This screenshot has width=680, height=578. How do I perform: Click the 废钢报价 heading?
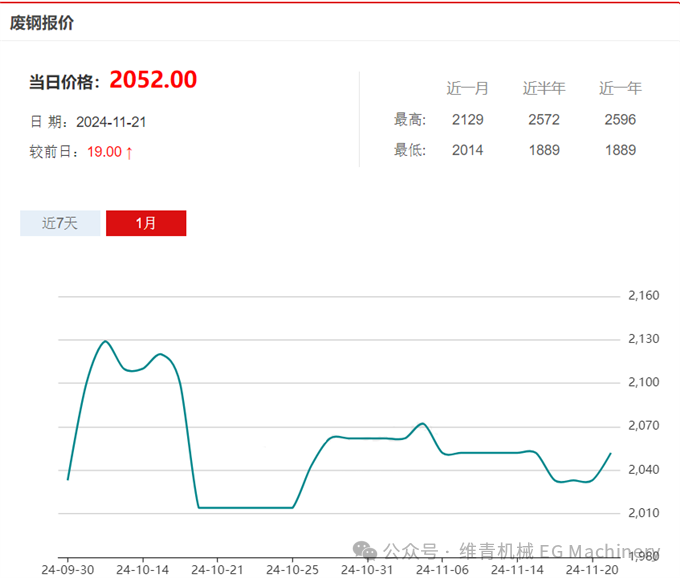42,23
